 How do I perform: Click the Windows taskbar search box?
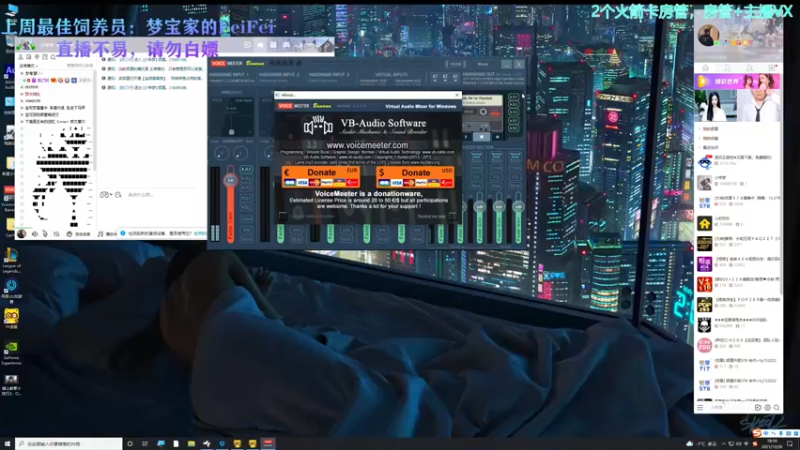[68, 444]
